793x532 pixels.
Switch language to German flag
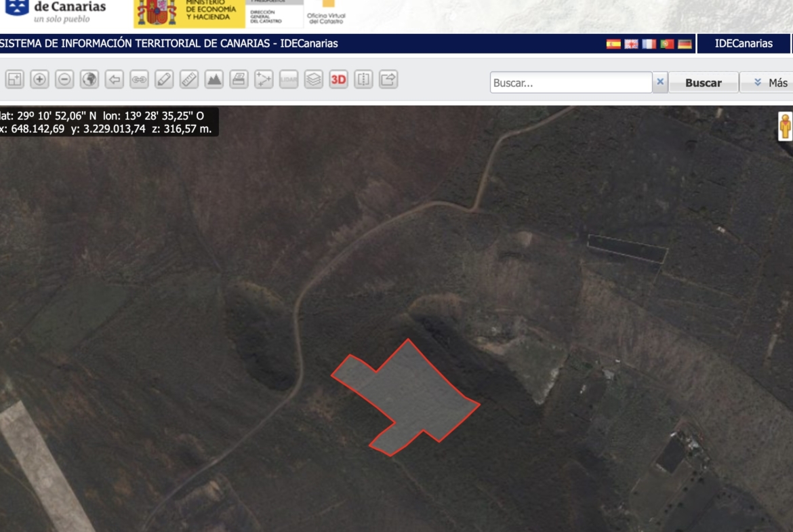point(685,44)
